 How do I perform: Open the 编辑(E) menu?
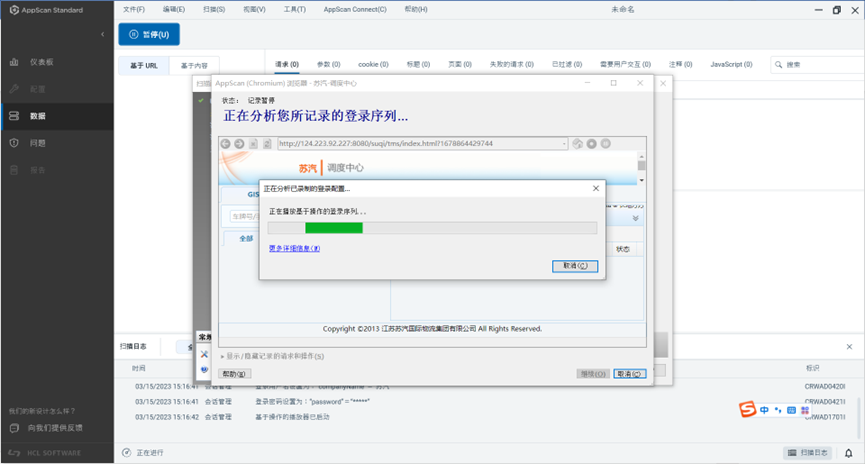coord(174,9)
